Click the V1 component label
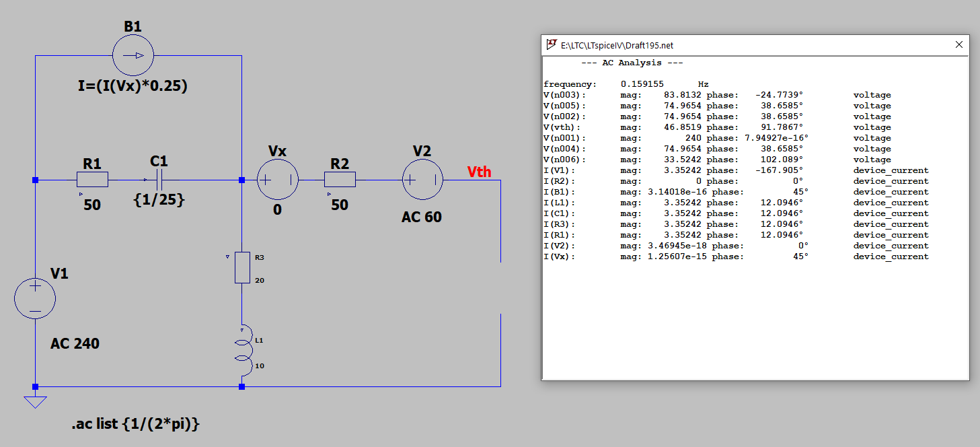Image resolution: width=980 pixels, height=447 pixels. pos(59,274)
